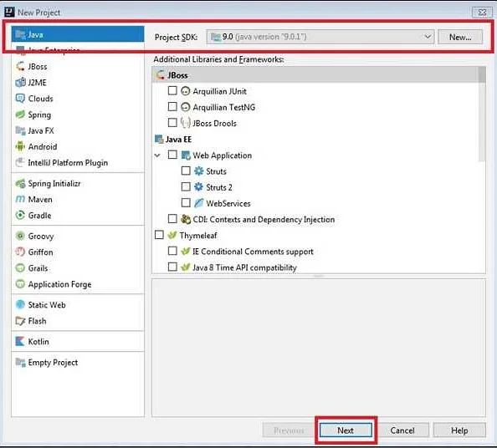Click the Arquillian TestNG icon
Screen dimensions: 497x448
click(x=186, y=107)
